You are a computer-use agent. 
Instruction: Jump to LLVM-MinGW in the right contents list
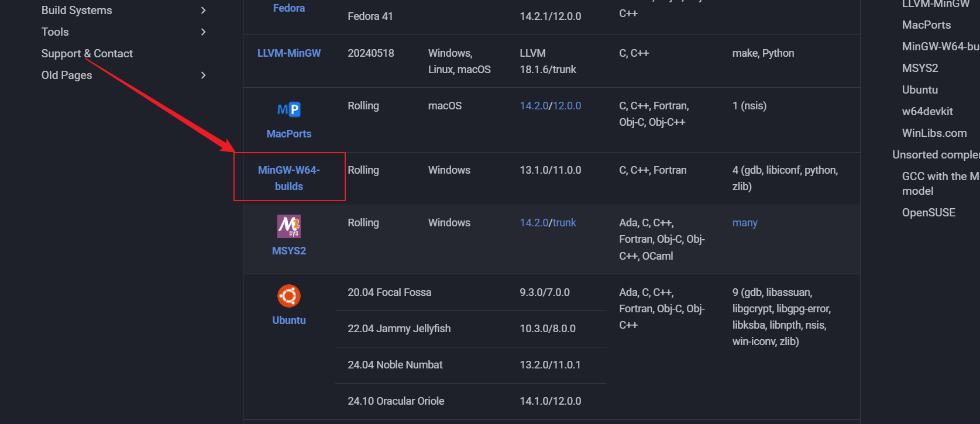coord(936,4)
